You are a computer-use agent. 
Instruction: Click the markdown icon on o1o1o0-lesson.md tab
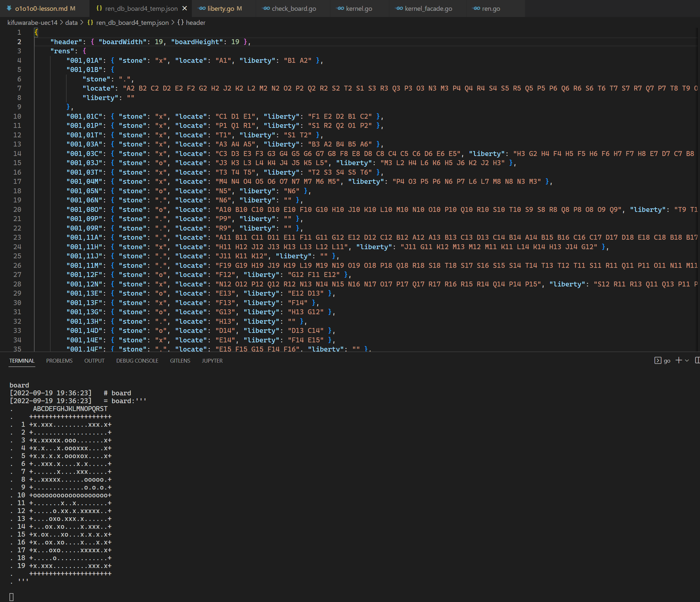[9, 9]
